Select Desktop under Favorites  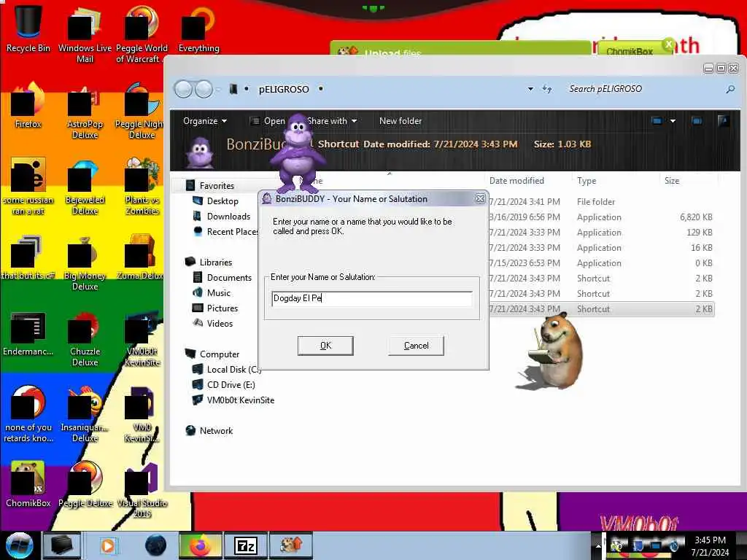[222, 201]
